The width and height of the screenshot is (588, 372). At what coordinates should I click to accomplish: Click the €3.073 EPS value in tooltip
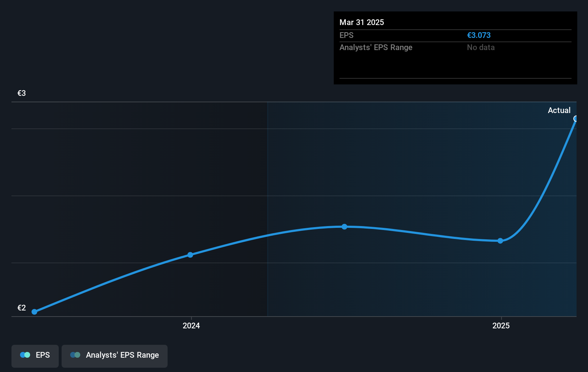tap(479, 35)
